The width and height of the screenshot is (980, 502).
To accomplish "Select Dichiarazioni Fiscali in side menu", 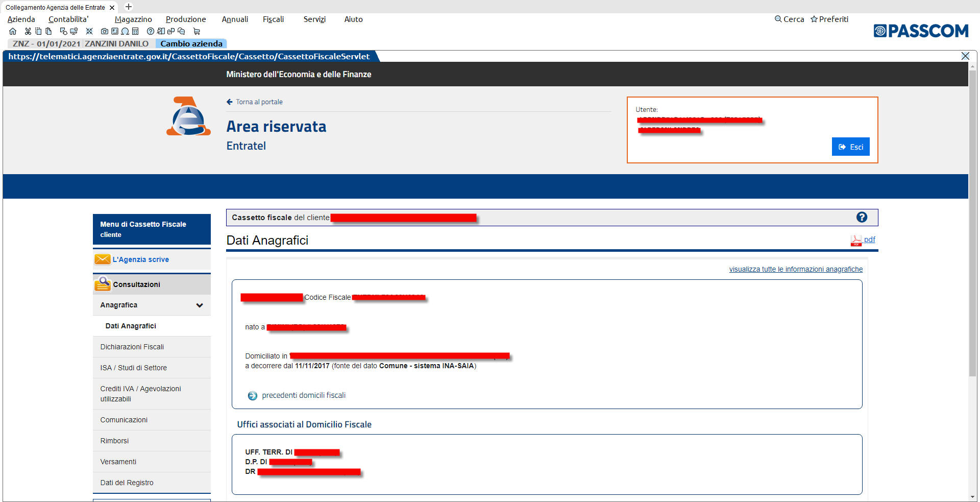I will pyautogui.click(x=132, y=347).
